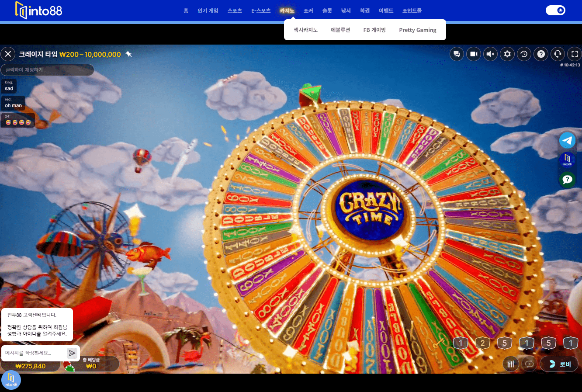Click red's chat message 'oh man'

coord(13,103)
